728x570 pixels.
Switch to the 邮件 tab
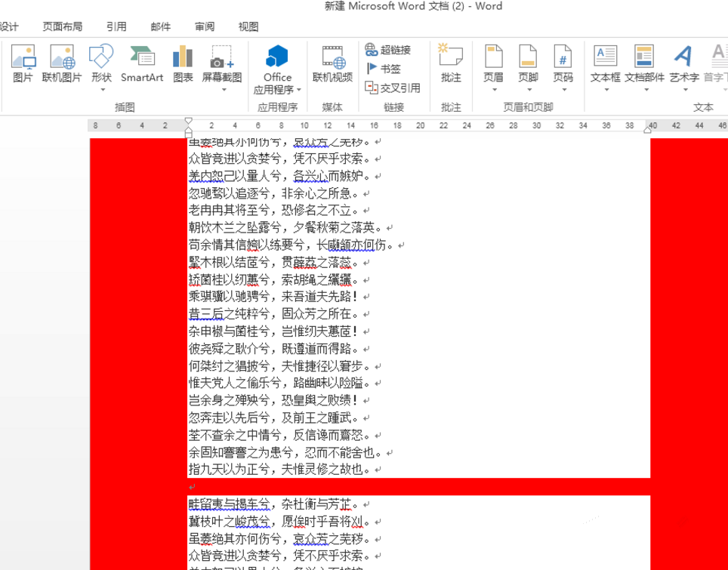[161, 27]
